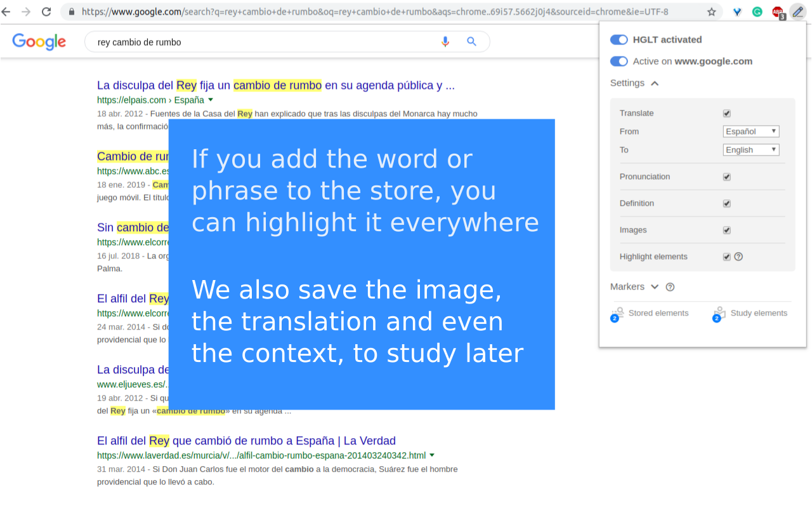Screen dimensions: 812x508
Task: Uncheck the Images checkbox
Action: [727, 231]
